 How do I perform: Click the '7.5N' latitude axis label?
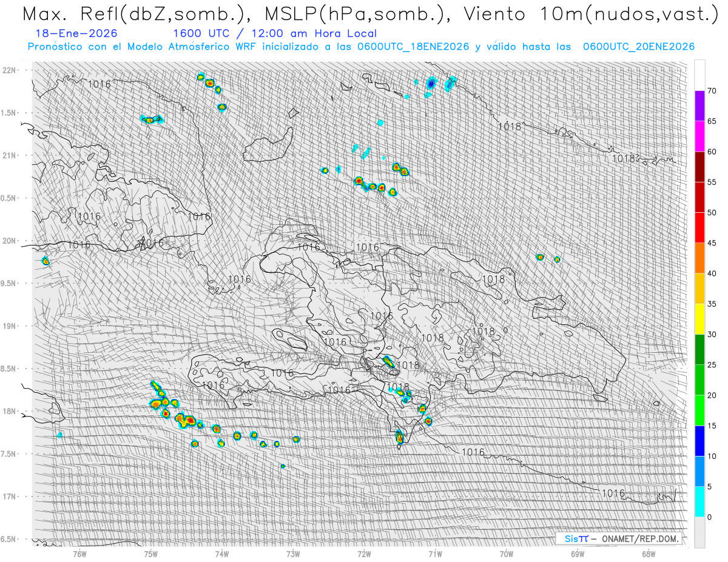(8, 453)
